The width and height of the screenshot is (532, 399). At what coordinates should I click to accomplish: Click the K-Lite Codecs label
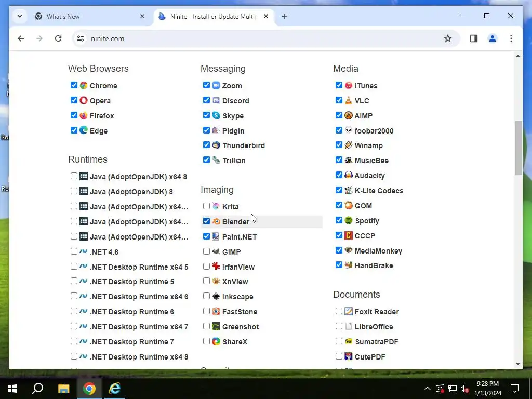click(379, 190)
